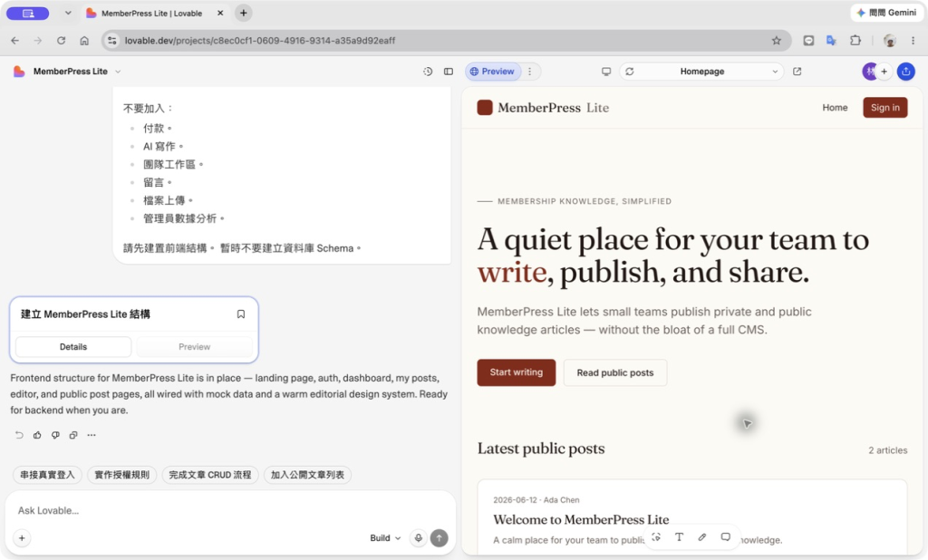Start voice input microphone icon
The width and height of the screenshot is (928, 560).
[x=418, y=538]
